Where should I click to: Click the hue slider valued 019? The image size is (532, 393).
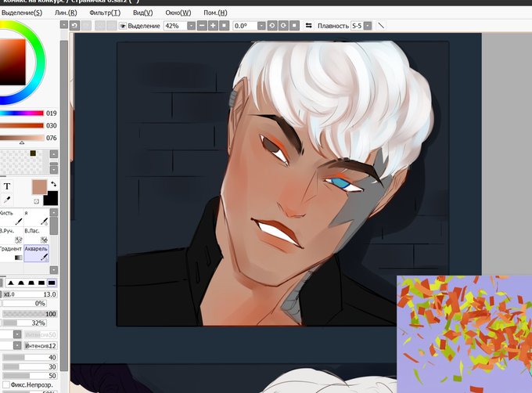point(22,114)
